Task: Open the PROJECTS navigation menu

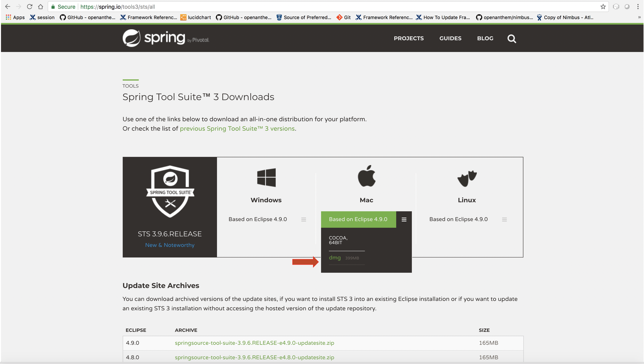Action: [408, 38]
